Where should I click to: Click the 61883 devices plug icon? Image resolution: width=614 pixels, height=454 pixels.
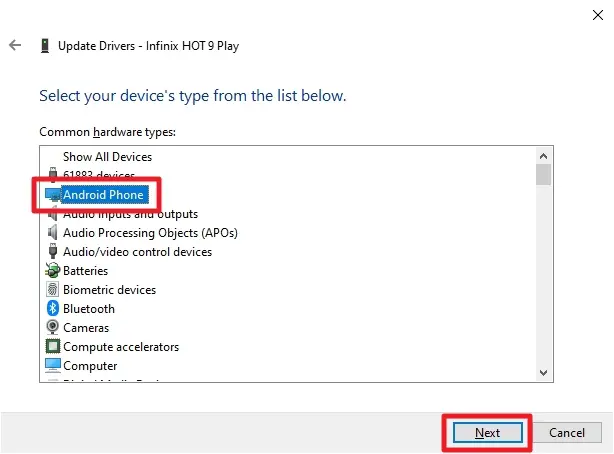tap(52, 175)
